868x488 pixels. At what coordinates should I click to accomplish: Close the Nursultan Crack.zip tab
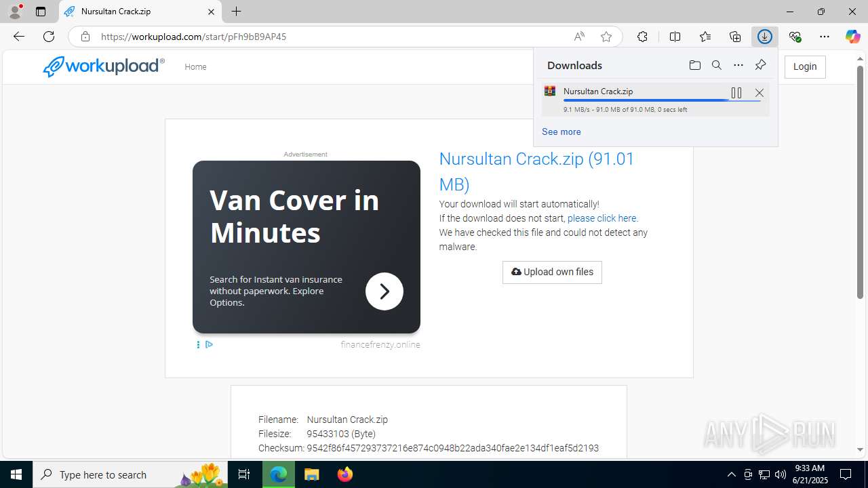[211, 12]
